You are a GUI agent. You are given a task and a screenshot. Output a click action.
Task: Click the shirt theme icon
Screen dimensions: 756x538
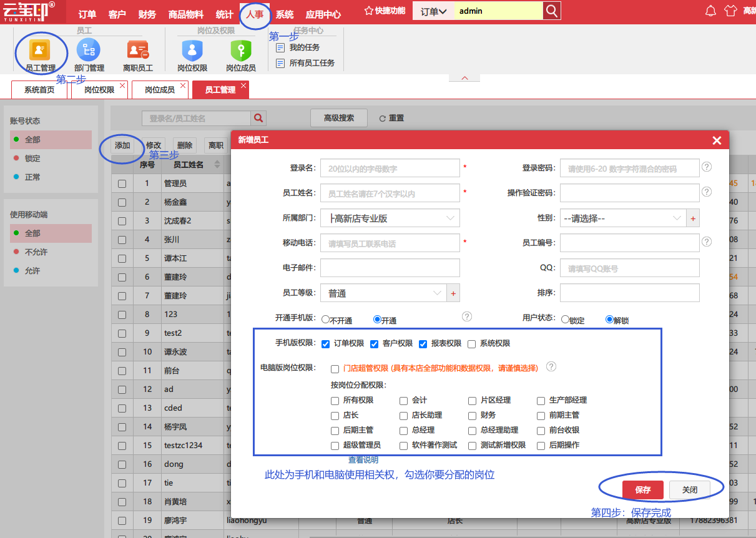point(730,11)
